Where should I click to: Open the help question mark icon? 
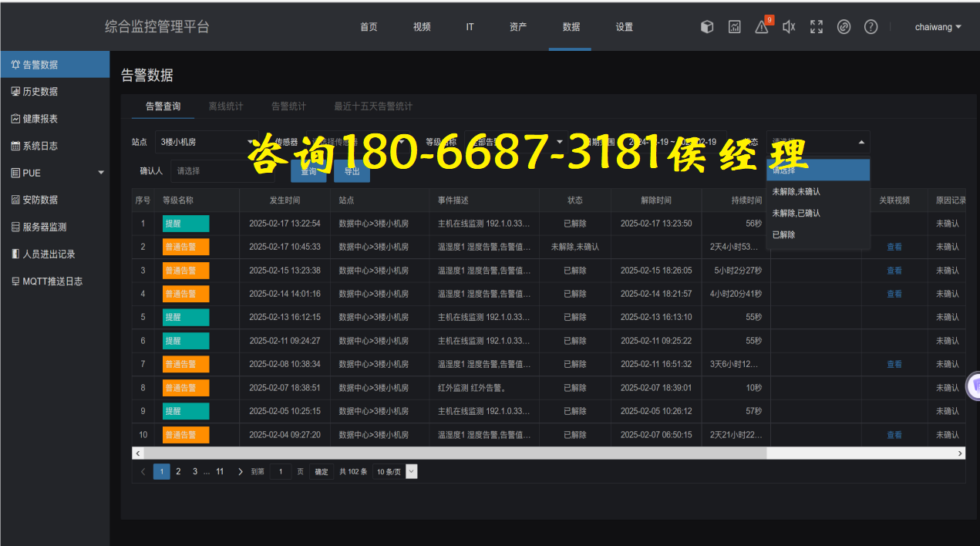871,27
